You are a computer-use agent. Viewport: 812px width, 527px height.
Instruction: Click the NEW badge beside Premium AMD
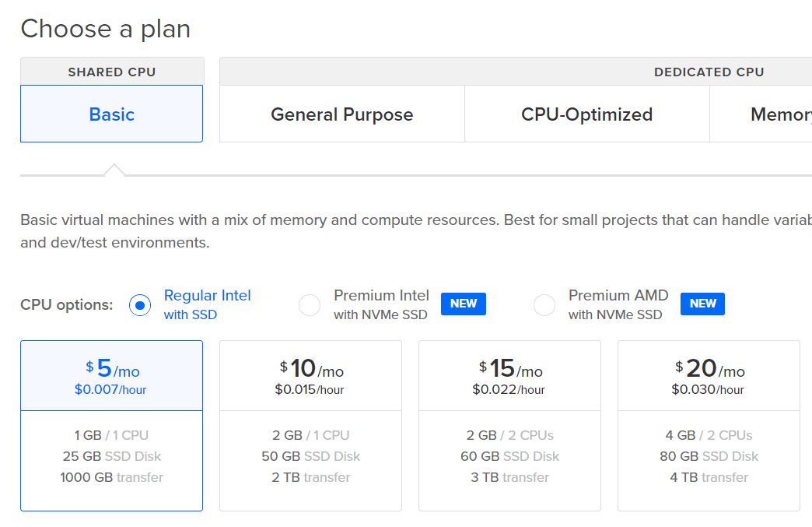click(702, 304)
